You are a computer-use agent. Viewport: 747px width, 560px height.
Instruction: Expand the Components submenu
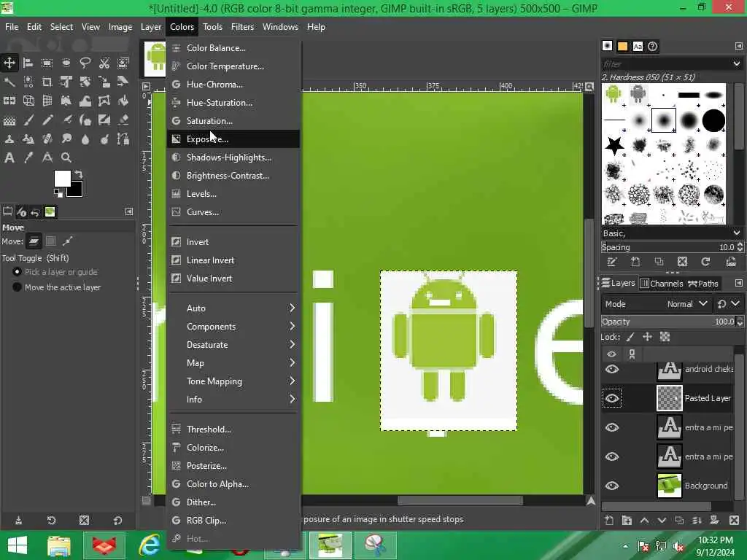click(x=234, y=327)
